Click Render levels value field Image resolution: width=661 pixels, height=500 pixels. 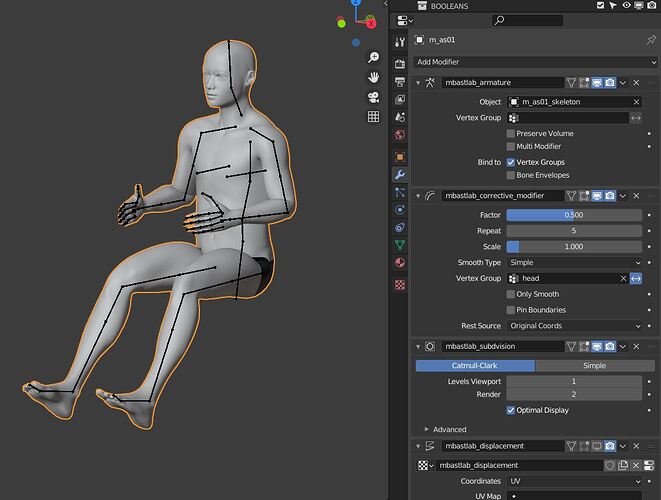tap(574, 394)
